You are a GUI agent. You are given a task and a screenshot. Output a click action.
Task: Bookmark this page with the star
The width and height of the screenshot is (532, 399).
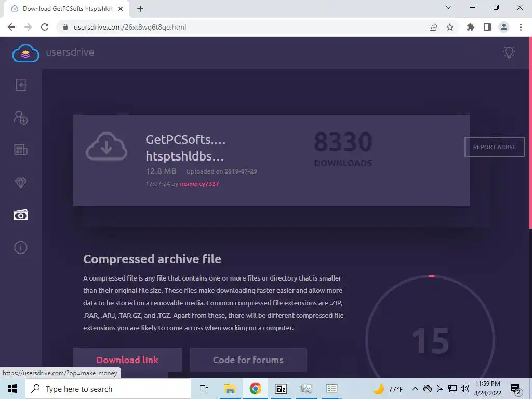coord(450,27)
